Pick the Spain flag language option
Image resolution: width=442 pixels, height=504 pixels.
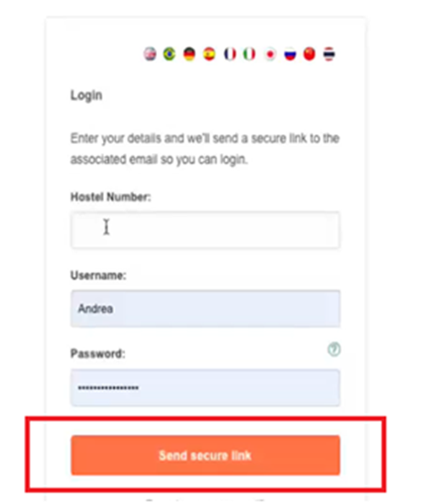click(210, 53)
